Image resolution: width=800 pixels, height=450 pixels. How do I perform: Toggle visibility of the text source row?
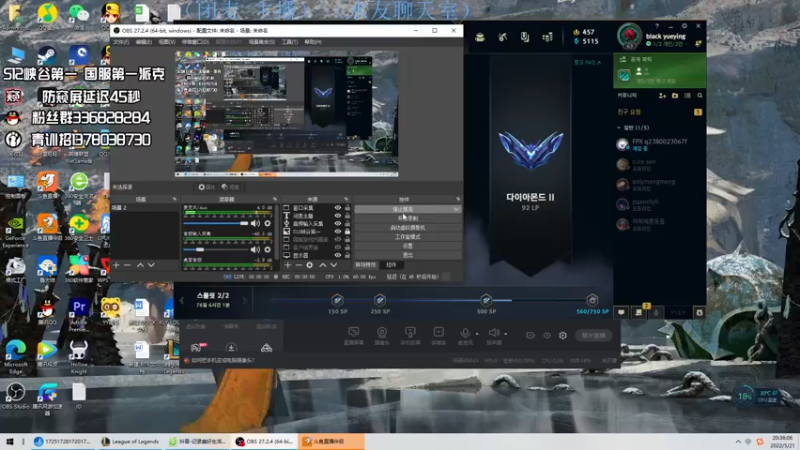point(338,216)
